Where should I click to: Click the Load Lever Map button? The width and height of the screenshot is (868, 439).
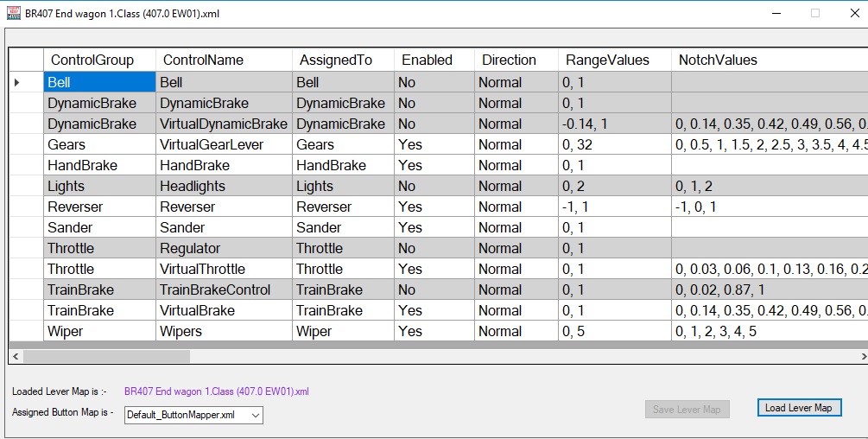pos(798,408)
